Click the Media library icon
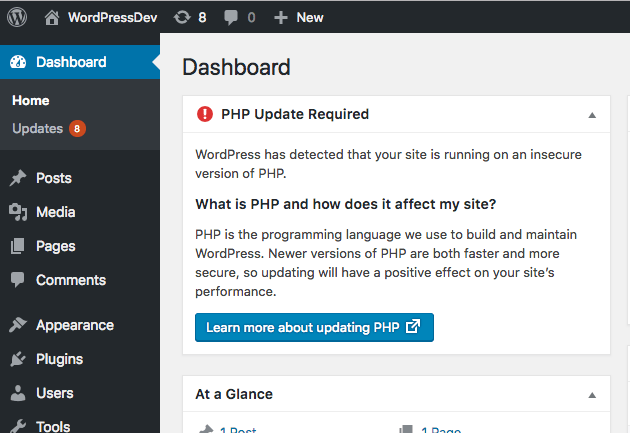Image resolution: width=630 pixels, height=433 pixels. [x=18, y=212]
